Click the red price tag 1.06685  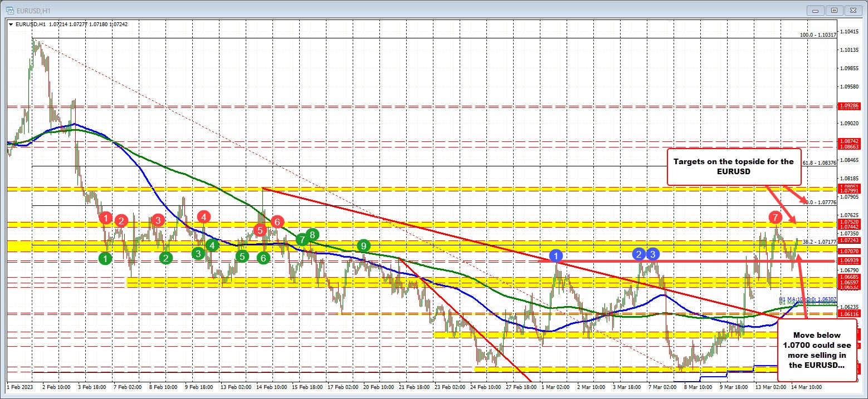pyautogui.click(x=850, y=277)
